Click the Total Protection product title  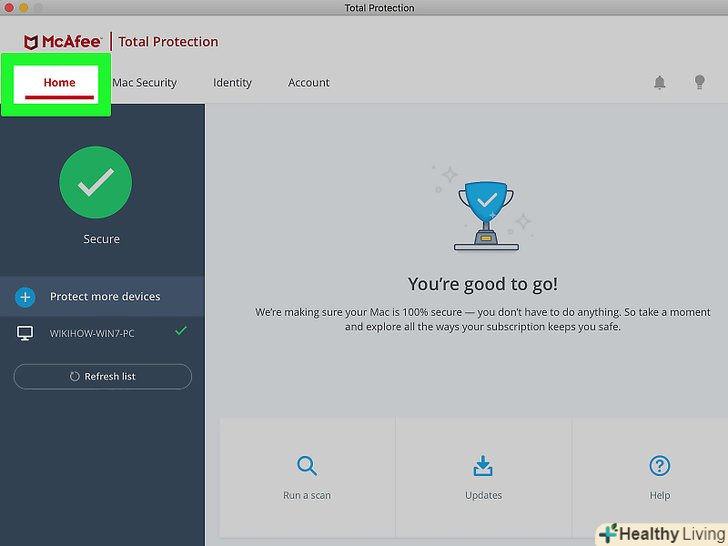[x=168, y=42]
